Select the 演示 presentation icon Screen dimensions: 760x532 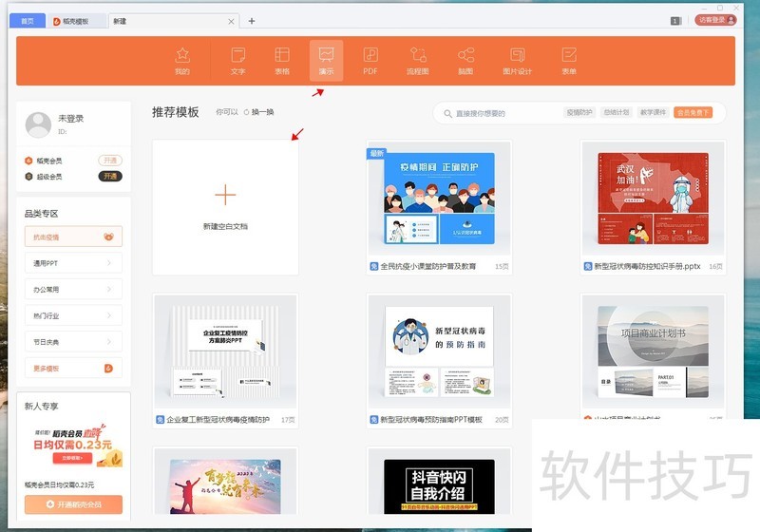pos(326,54)
